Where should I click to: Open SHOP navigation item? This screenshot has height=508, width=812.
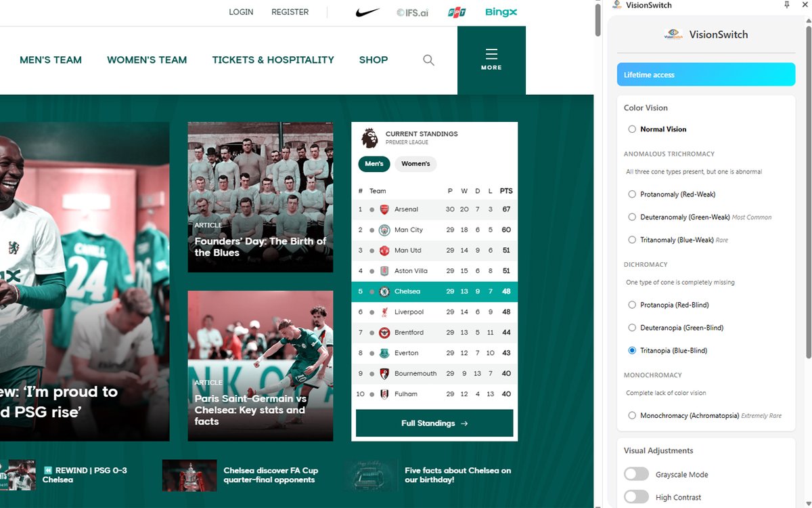(x=374, y=60)
